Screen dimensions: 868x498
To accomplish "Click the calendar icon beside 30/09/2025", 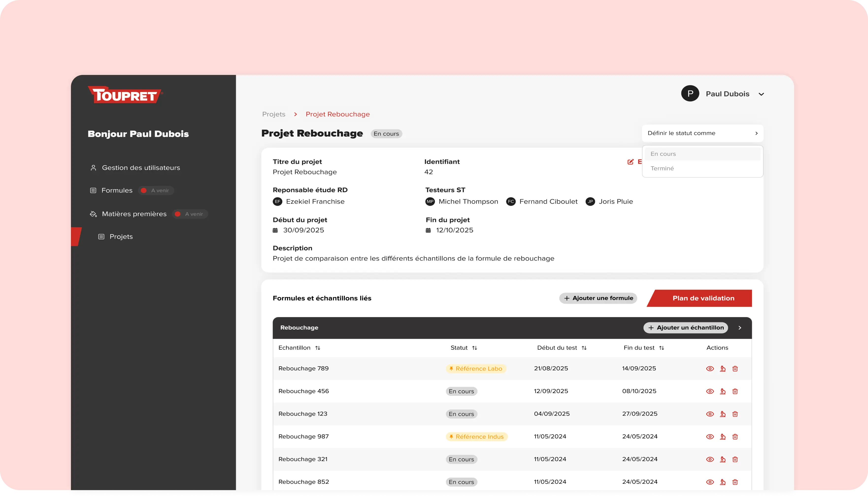I will click(275, 230).
